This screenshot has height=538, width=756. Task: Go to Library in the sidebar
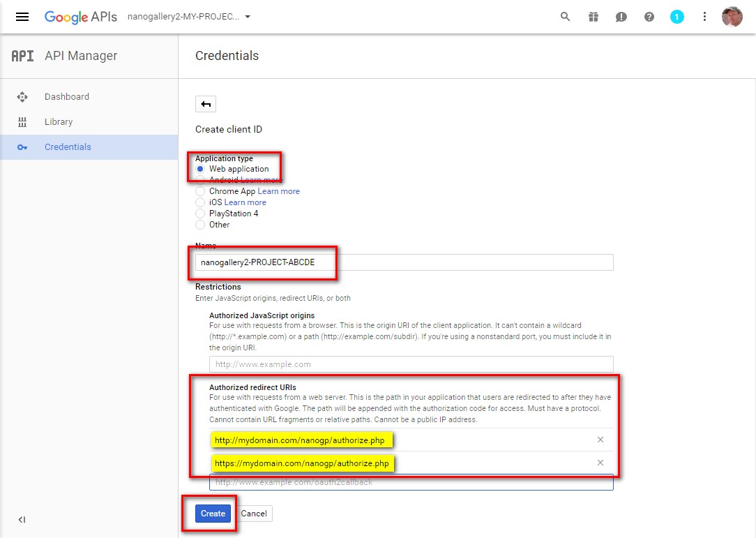(59, 122)
